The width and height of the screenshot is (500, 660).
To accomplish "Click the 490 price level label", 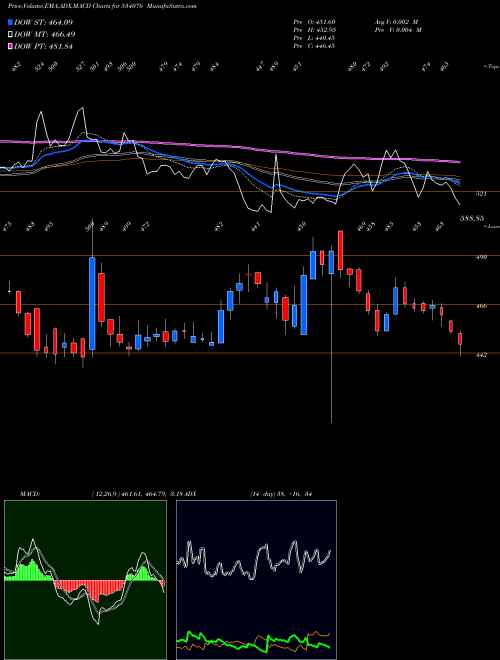I will coord(482,257).
